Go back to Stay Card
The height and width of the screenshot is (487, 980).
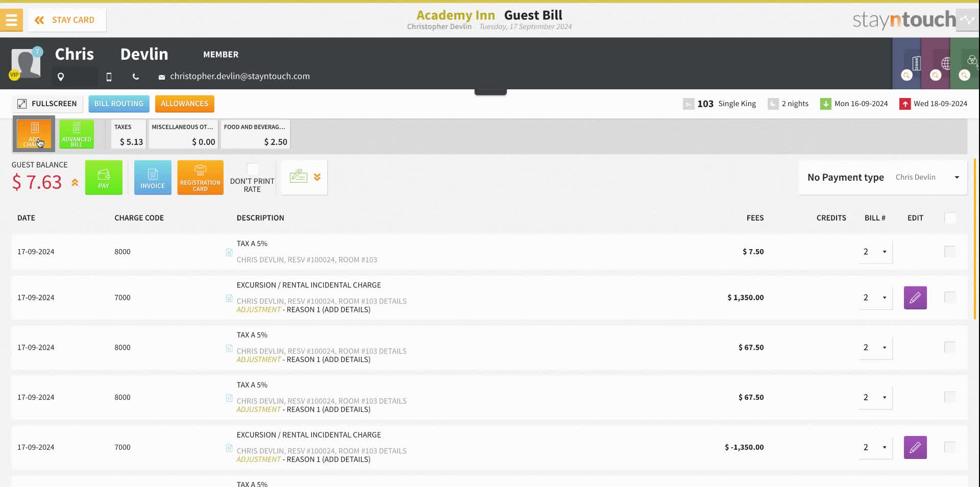(x=67, y=20)
